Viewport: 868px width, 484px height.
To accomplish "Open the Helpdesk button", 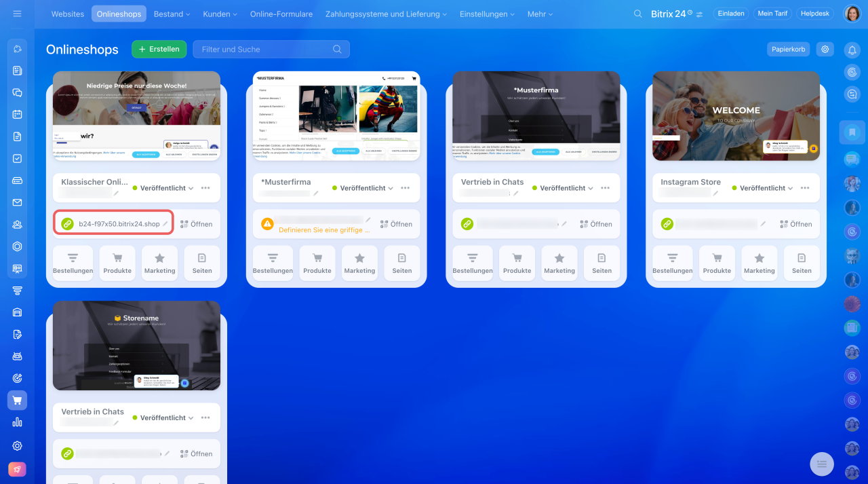I will point(815,14).
